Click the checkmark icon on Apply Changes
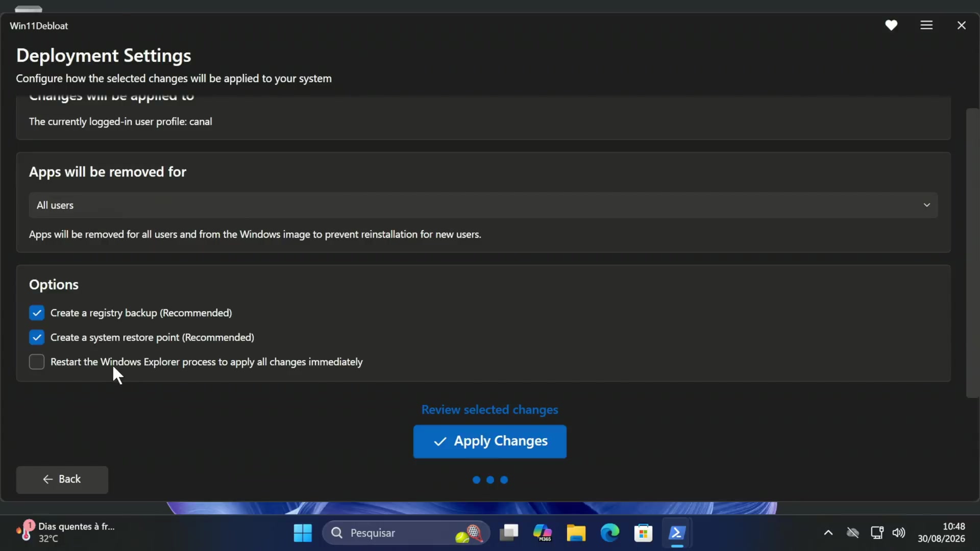This screenshot has width=980, height=551. pos(440,441)
